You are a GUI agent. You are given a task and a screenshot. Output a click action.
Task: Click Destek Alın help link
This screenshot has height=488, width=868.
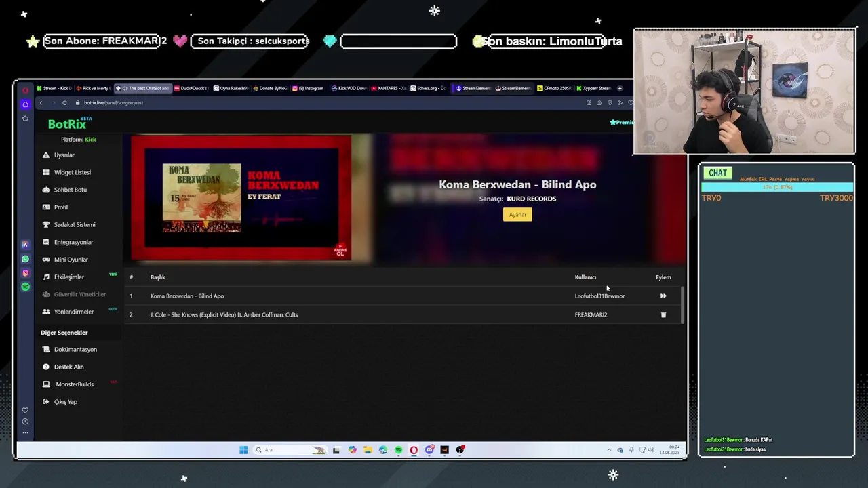[68, 367]
